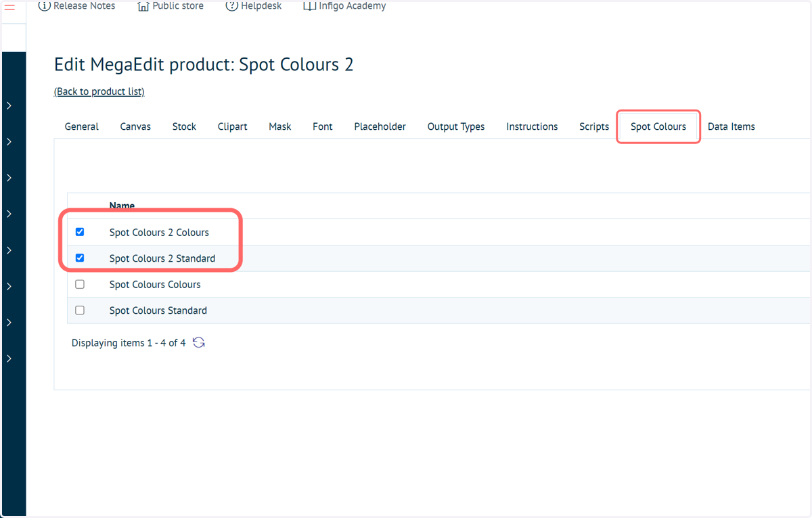The image size is (812, 518).
Task: Expand the second sidebar chevron
Action: 9,141
